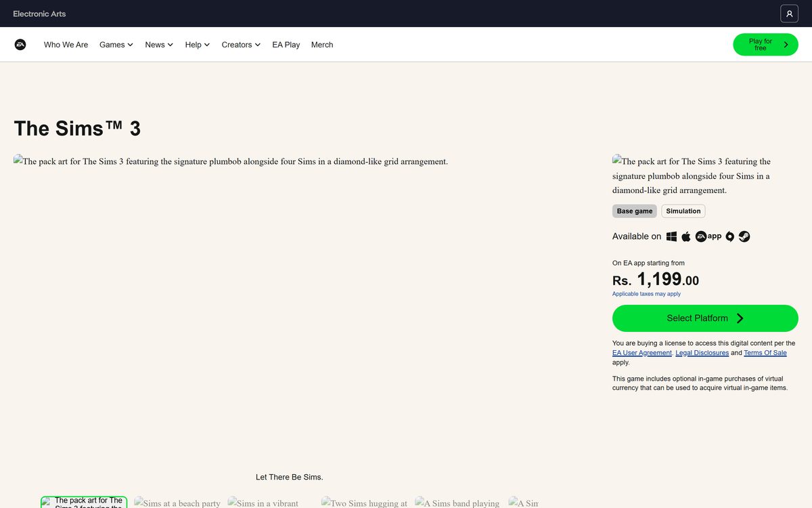Viewport: 812px width, 508px height.
Task: Open the Legal Disclosures link
Action: [702, 353]
